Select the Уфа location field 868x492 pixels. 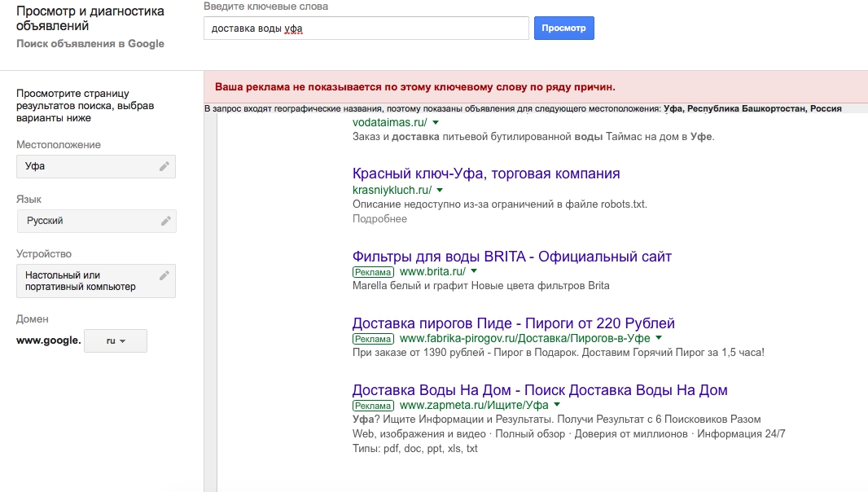tap(96, 166)
